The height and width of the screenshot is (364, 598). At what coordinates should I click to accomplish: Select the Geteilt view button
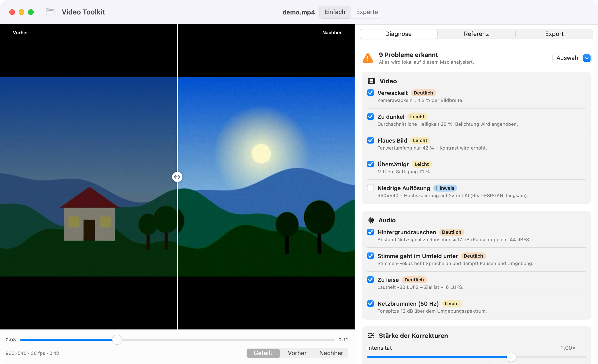pos(263,353)
